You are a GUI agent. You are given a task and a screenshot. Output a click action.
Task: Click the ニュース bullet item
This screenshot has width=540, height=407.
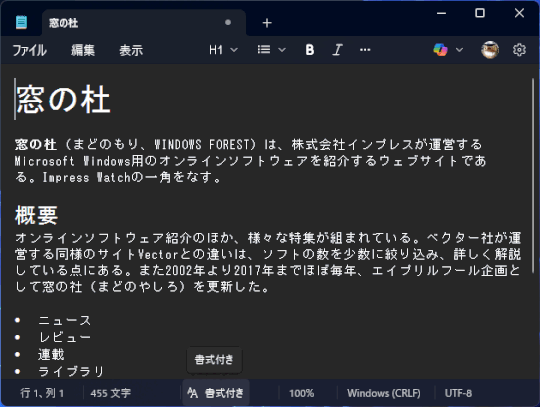coord(64,321)
